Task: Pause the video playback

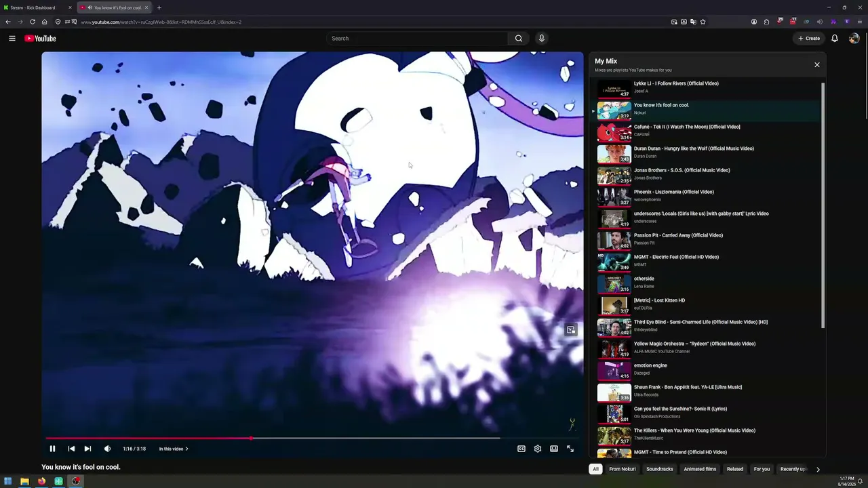Action: pos(52,449)
